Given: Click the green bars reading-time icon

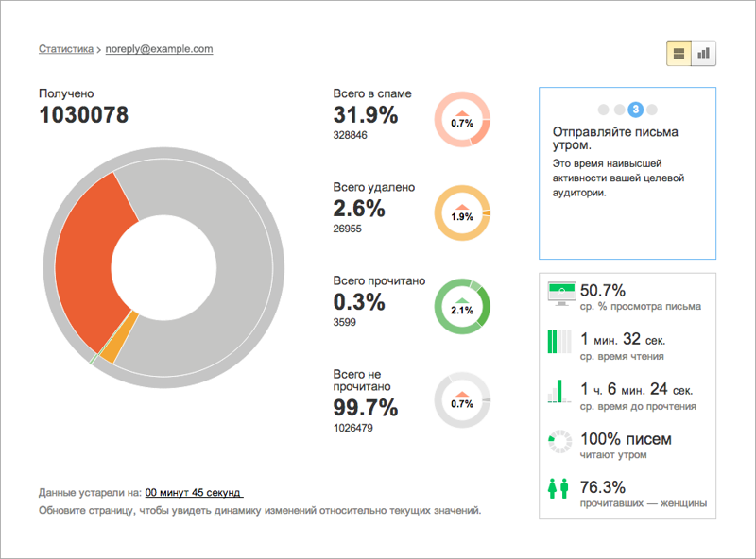Looking at the screenshot, I should point(559,342).
